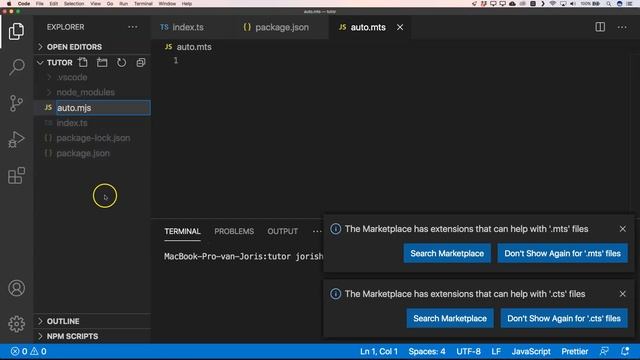
Task: Select the TERMINAL panel tab
Action: point(182,231)
